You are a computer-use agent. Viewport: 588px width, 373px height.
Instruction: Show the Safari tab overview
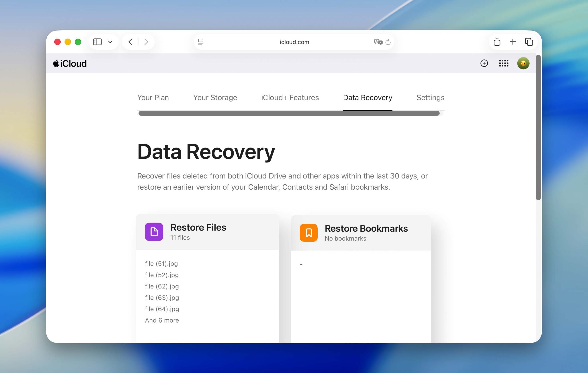(529, 42)
